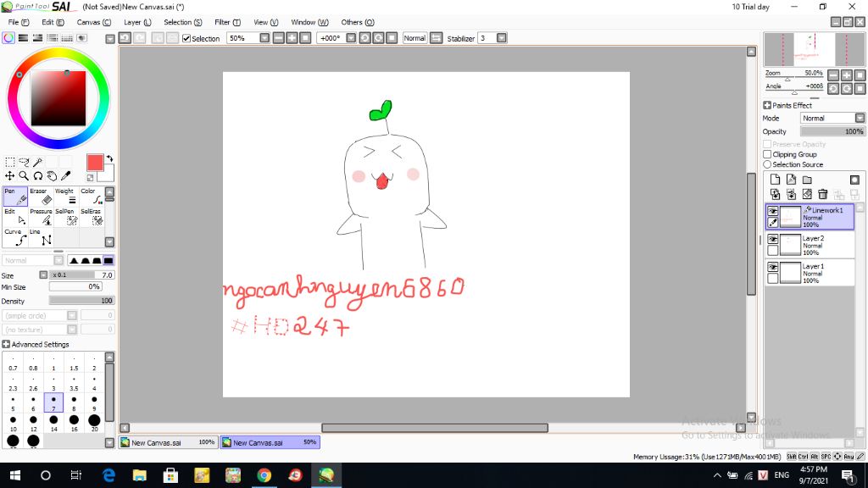Click the Merge Down layer icon
Viewport: 868px width, 488px height.
pos(791,194)
